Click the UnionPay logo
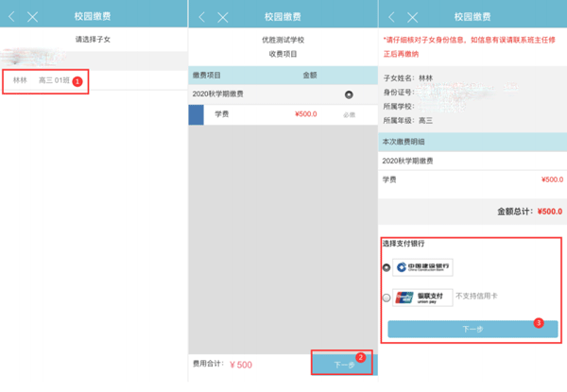567x392 pixels. [423, 298]
